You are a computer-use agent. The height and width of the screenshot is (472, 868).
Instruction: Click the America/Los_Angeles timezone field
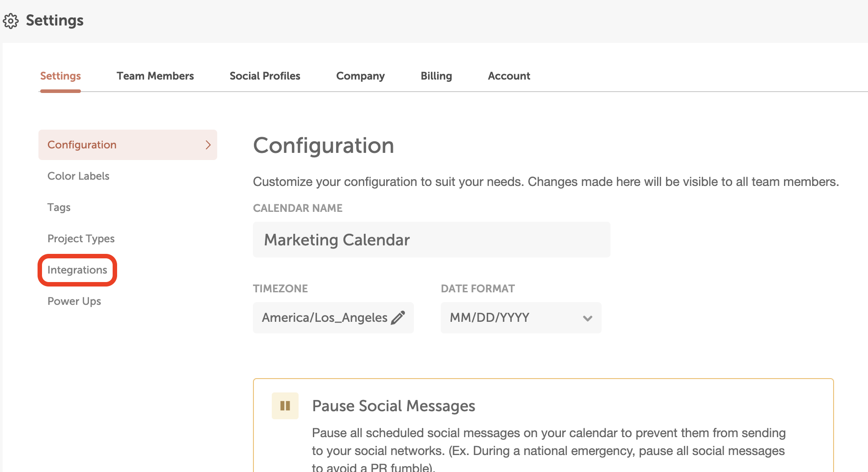tap(333, 318)
